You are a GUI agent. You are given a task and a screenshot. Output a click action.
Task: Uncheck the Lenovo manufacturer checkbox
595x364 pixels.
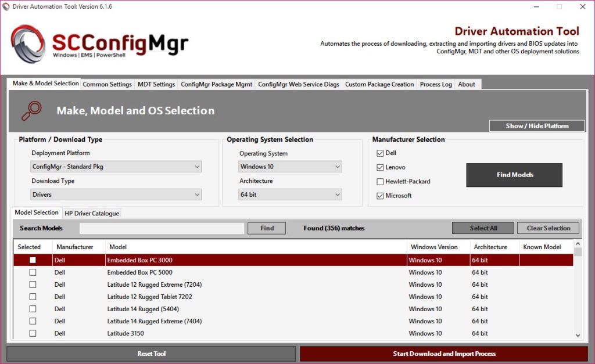[380, 167]
